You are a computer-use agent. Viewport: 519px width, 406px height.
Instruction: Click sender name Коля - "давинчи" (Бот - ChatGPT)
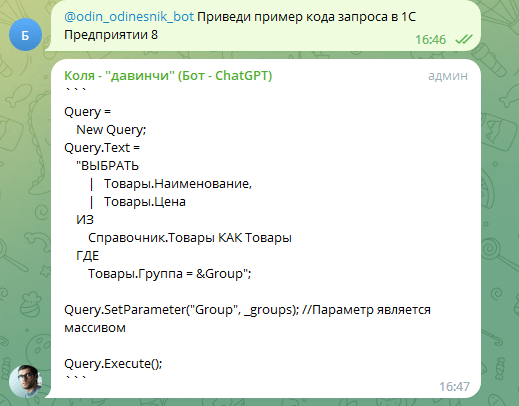[x=168, y=76]
